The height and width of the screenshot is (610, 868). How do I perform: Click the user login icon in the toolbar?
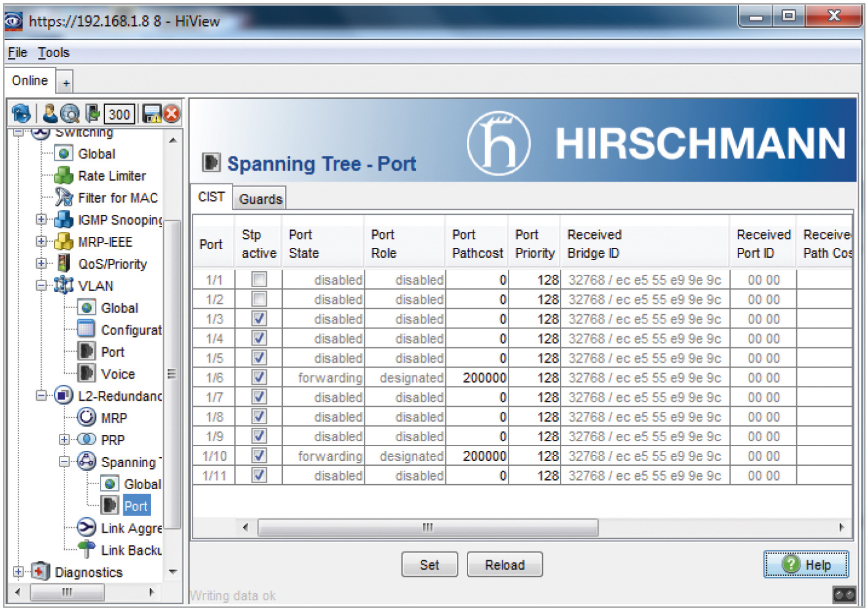(x=50, y=114)
